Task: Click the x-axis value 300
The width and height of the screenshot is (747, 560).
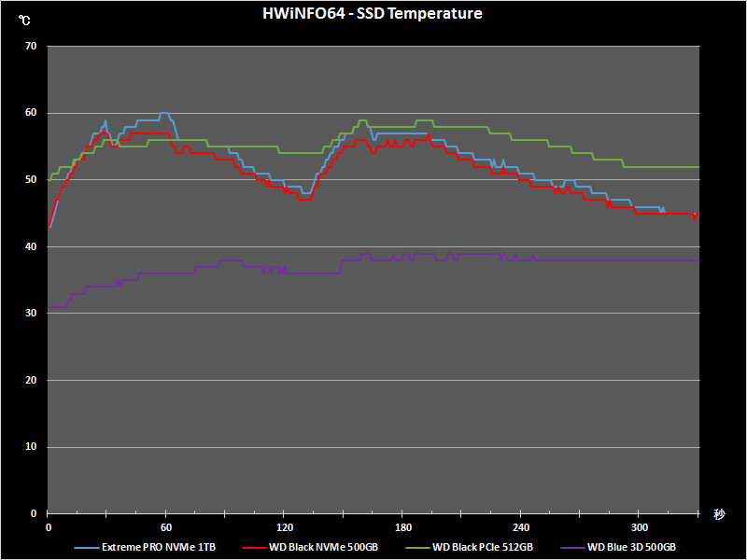Action: point(640,527)
